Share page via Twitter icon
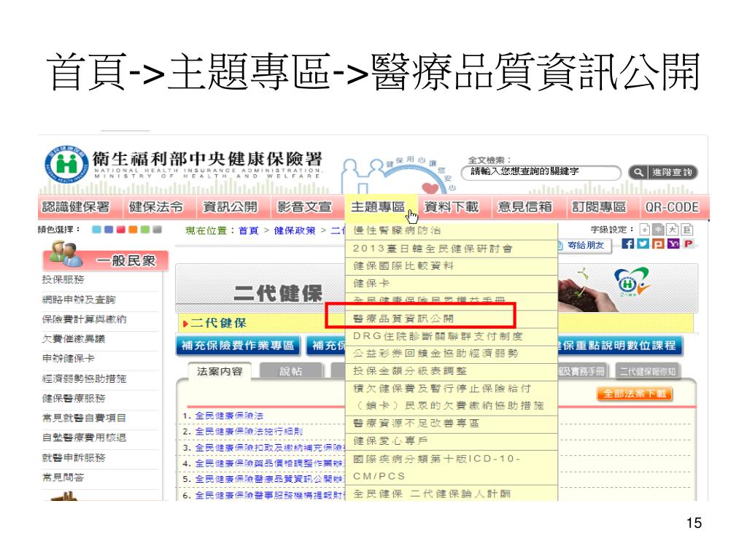The width and height of the screenshot is (747, 560). (x=643, y=244)
